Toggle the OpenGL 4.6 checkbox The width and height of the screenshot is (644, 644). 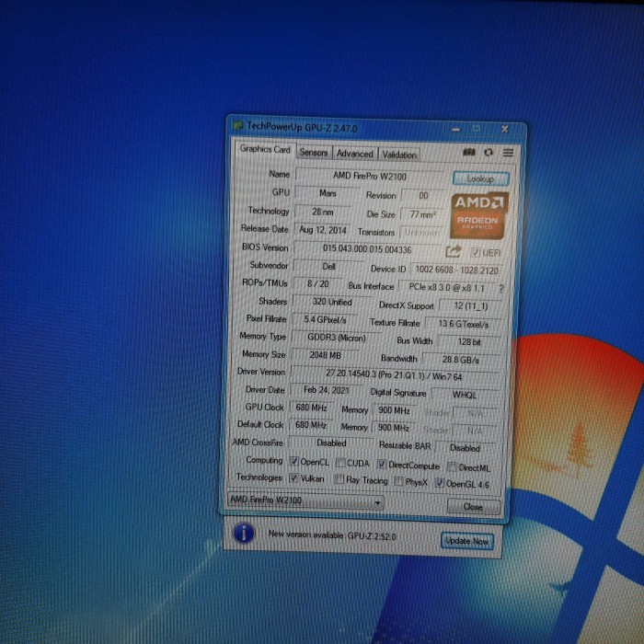pyautogui.click(x=440, y=483)
